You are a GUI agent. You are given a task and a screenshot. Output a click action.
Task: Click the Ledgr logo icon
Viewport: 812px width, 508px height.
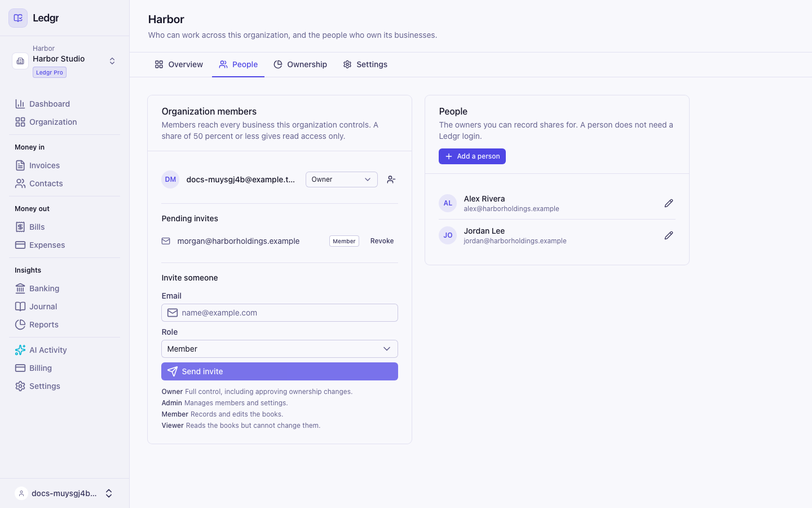pyautogui.click(x=18, y=18)
